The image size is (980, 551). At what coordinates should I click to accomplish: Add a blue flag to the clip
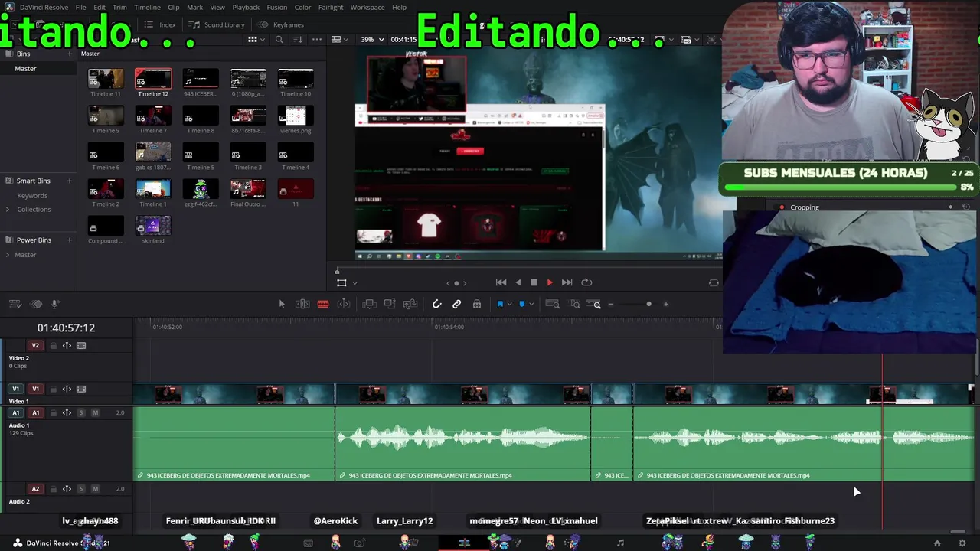coord(500,304)
